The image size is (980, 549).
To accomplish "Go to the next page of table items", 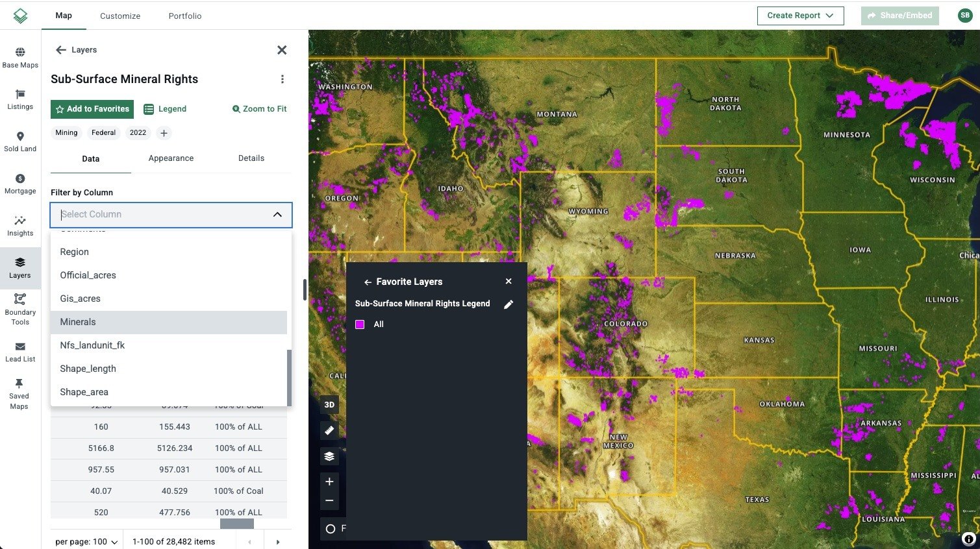I will click(x=278, y=541).
